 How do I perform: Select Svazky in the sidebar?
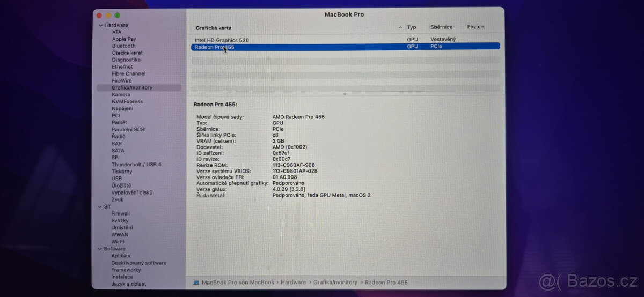[x=120, y=220]
